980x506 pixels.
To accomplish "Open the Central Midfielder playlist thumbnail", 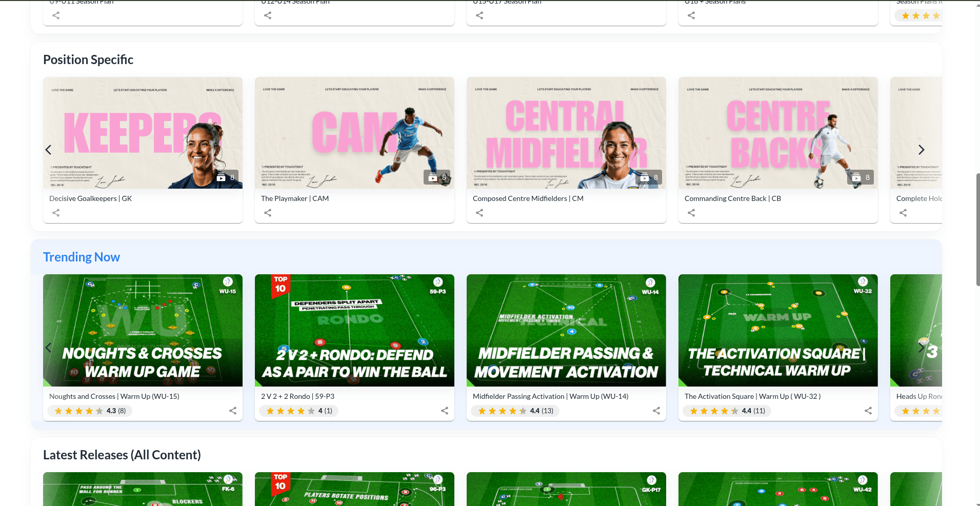I will (566, 133).
